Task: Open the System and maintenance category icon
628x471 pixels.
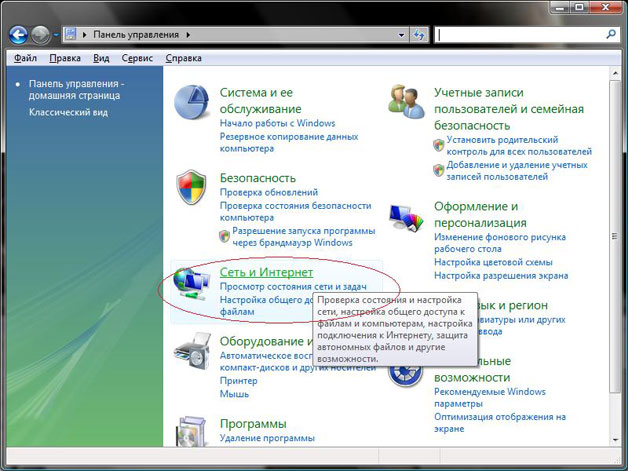Action: pyautogui.click(x=191, y=103)
